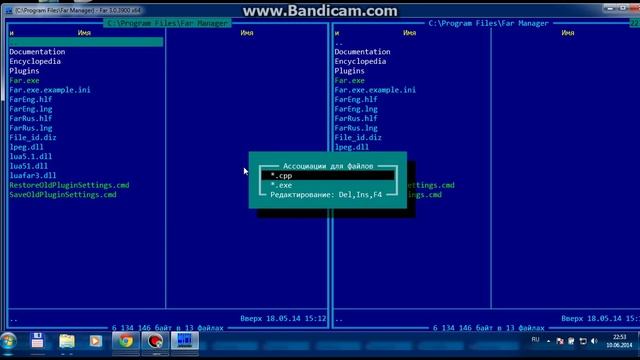Image resolution: width=640 pixels, height=360 pixels.
Task: Select File_id.diz in right panel
Action: (358, 138)
